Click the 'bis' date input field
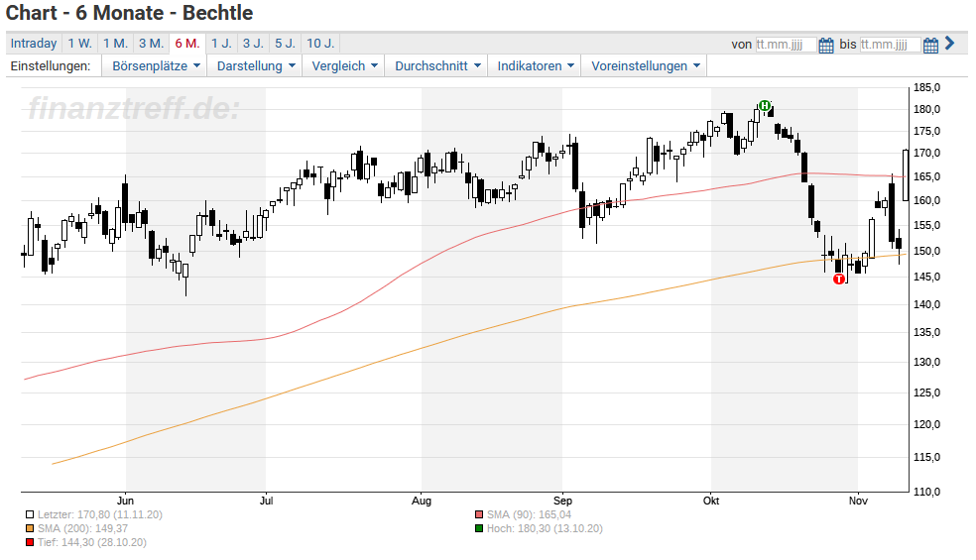 point(890,45)
